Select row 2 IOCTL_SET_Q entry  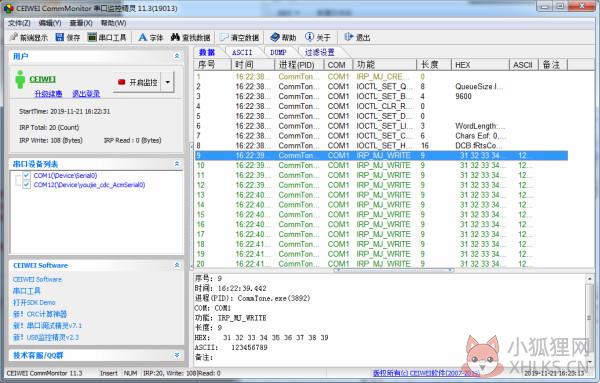381,86
